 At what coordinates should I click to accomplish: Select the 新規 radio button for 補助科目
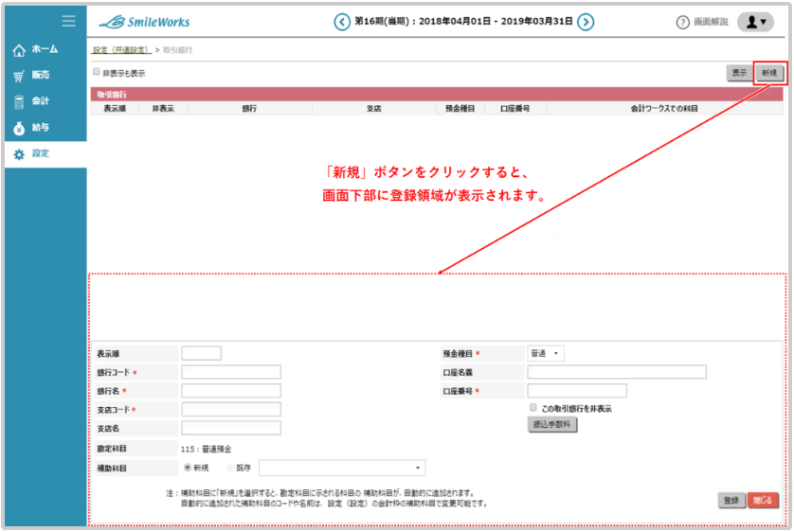pyautogui.click(x=187, y=468)
